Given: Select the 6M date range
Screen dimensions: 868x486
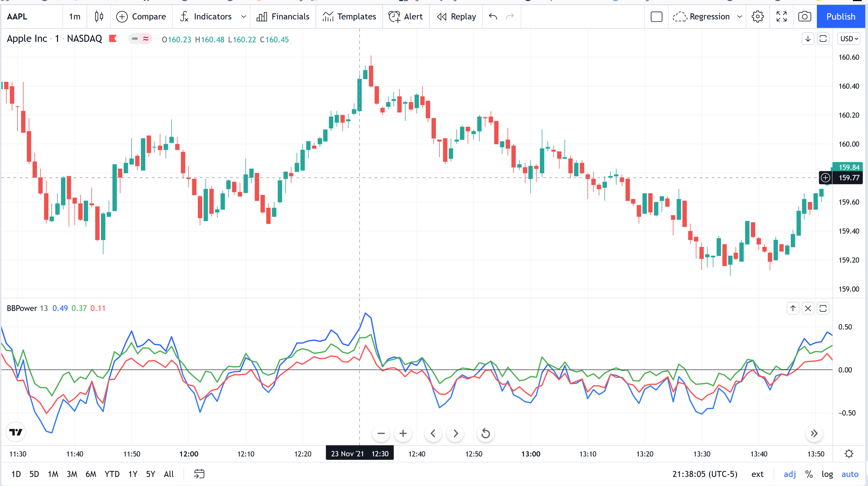Looking at the screenshot, I should coord(91,474).
